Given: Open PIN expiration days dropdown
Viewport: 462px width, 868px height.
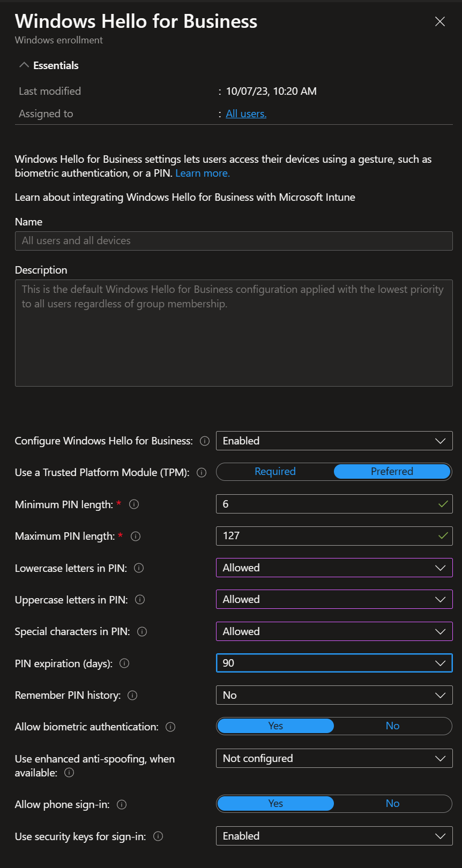Looking at the screenshot, I should point(334,663).
